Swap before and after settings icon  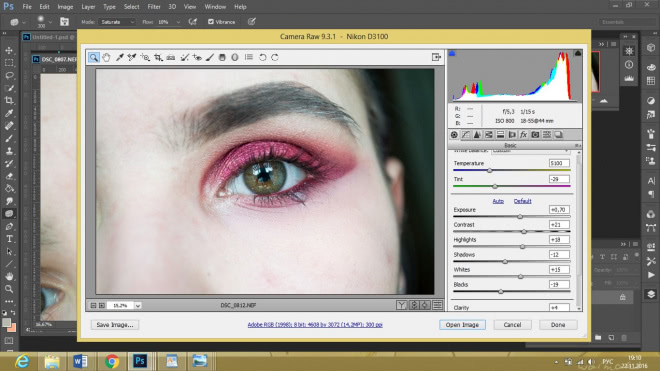[414, 305]
